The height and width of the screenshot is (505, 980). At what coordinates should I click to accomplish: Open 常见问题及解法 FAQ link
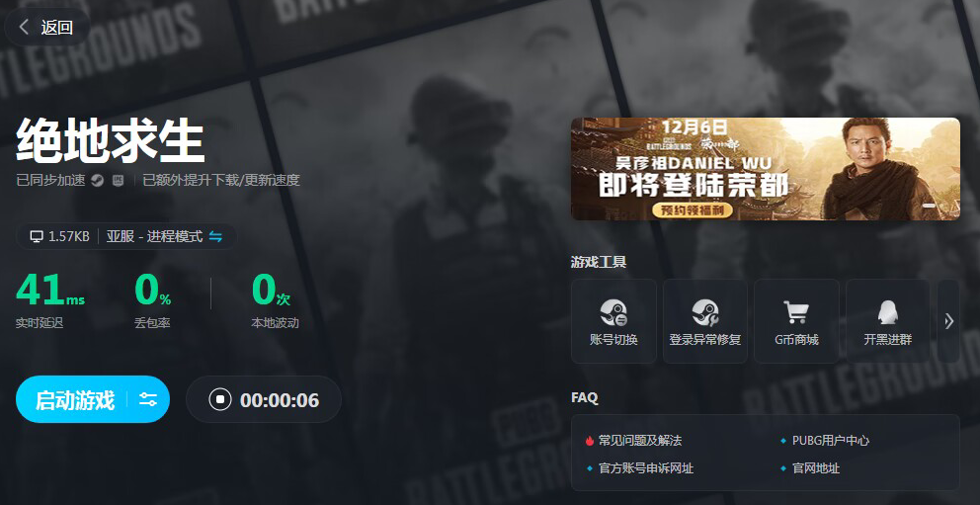[640, 441]
